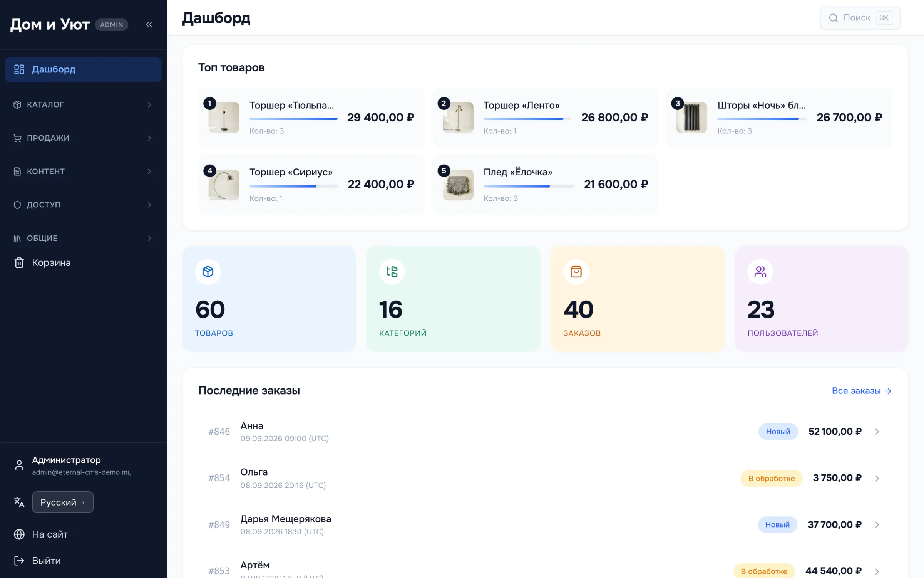Image resolution: width=924 pixels, height=578 pixels.
Task: Click the progress bar under Торшер «Ленто»
Action: coord(527,119)
